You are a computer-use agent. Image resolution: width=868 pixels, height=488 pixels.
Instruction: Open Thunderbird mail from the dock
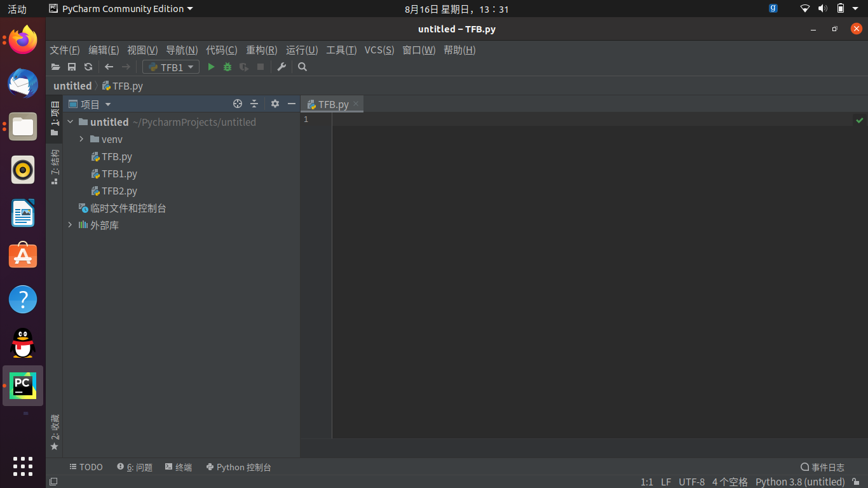[x=23, y=84]
